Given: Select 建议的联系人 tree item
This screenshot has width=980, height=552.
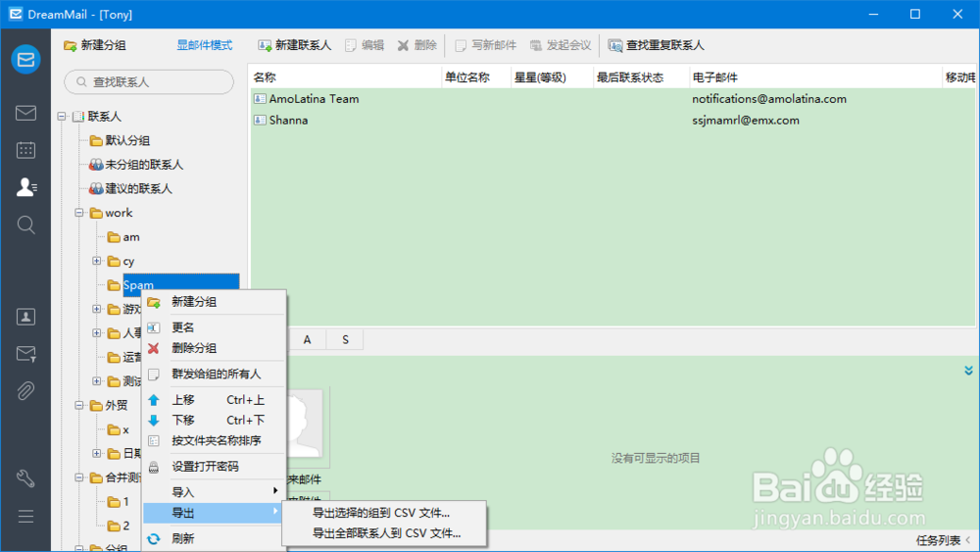Looking at the screenshot, I should click(x=130, y=188).
